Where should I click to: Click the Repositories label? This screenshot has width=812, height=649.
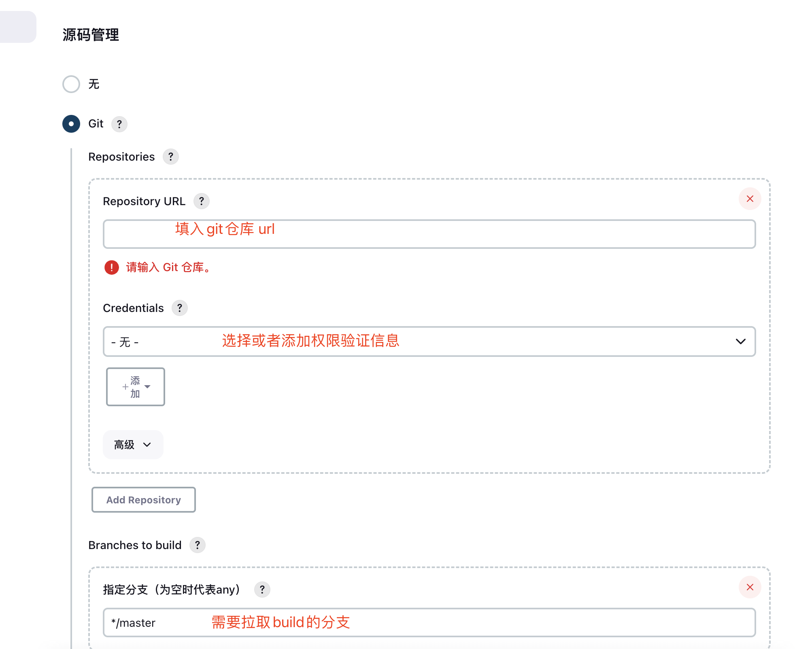(x=121, y=157)
